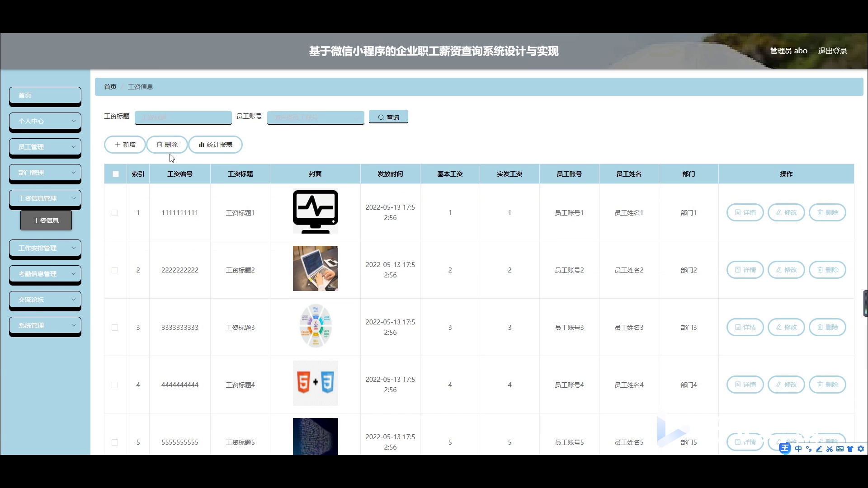868x488 pixels.
Task: Click the 发放时间 column header
Action: point(390,174)
